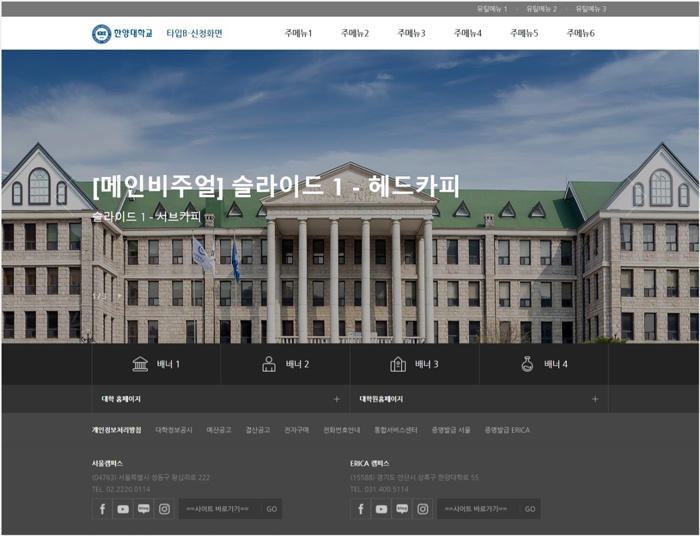
Task: Click the Hanyang University logo
Action: pos(123,34)
